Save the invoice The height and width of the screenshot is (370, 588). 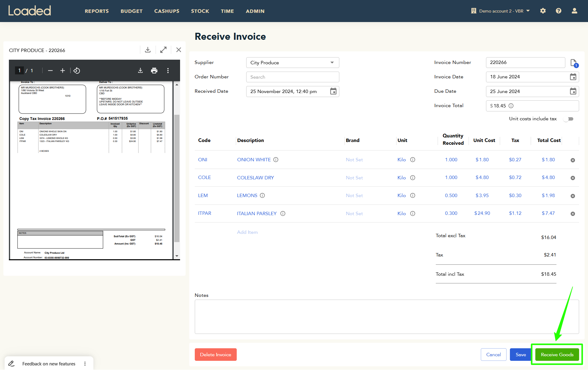tap(521, 354)
